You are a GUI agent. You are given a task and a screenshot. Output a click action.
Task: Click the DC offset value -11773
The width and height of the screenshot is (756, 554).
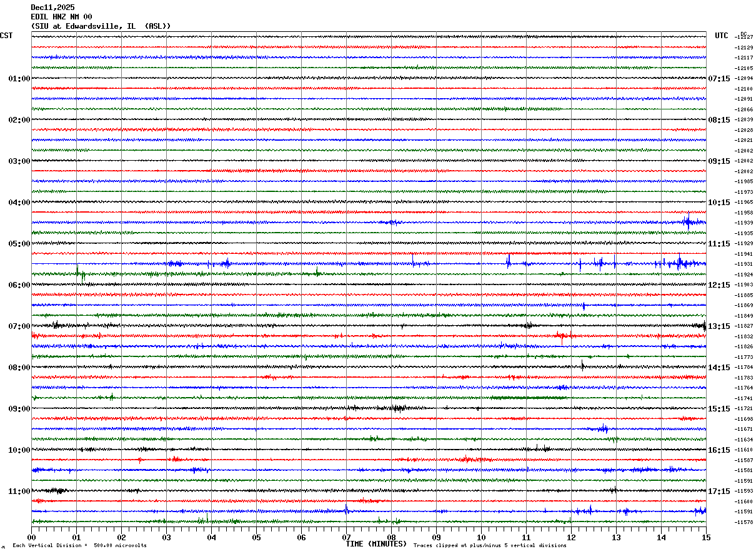(x=744, y=357)
